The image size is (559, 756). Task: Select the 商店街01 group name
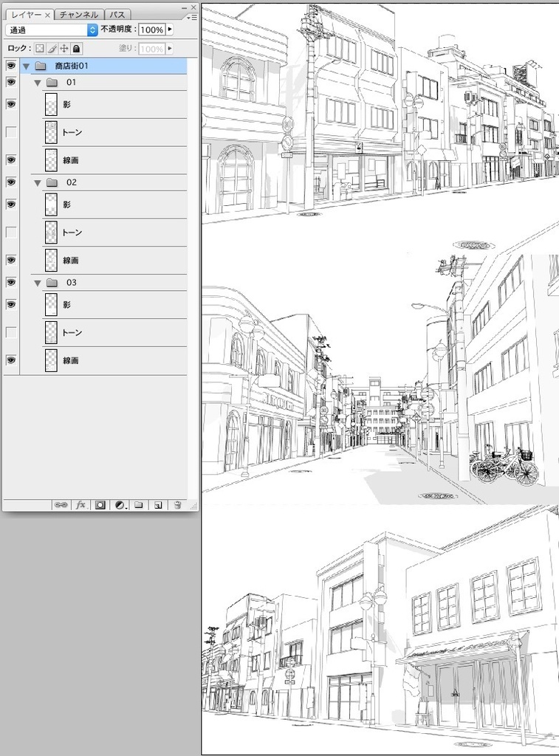[72, 66]
